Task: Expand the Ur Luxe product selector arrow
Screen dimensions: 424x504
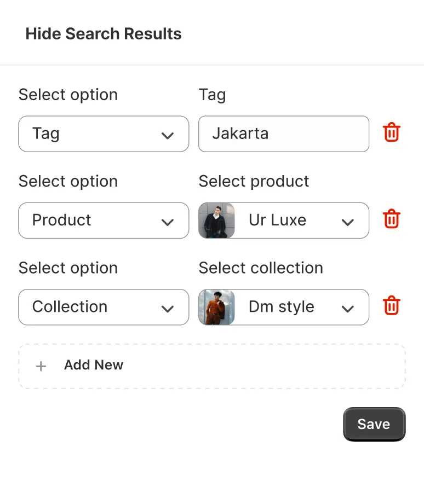Action: coord(347,222)
